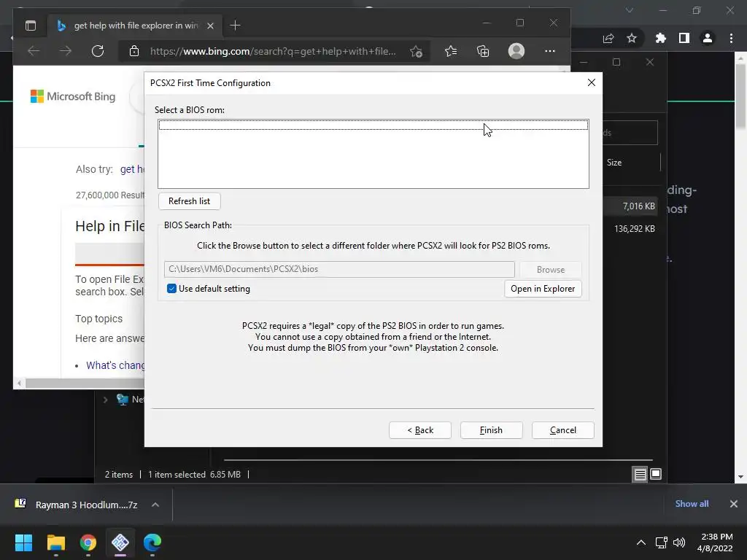This screenshot has width=747, height=560.
Task: Open the clock and date panel
Action: pos(715,542)
